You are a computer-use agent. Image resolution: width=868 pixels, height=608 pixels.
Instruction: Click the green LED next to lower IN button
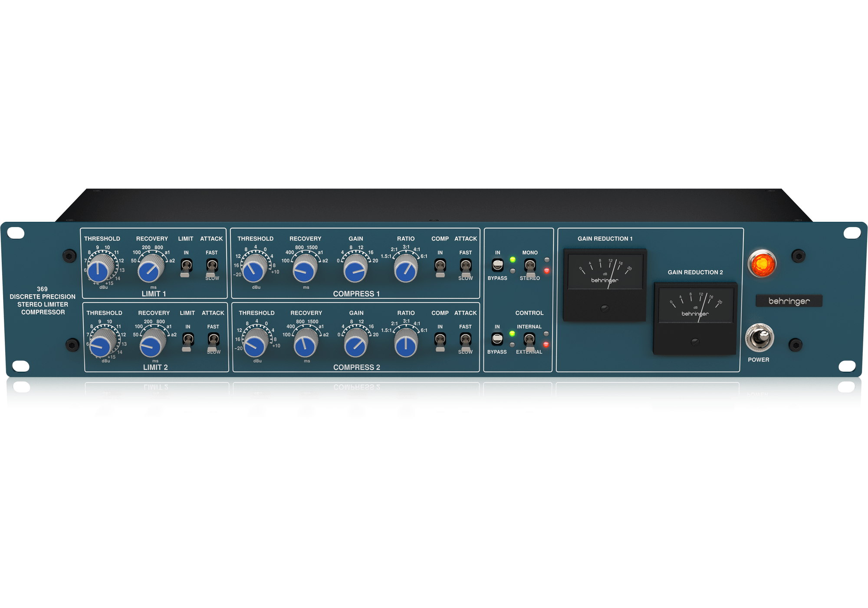512,334
